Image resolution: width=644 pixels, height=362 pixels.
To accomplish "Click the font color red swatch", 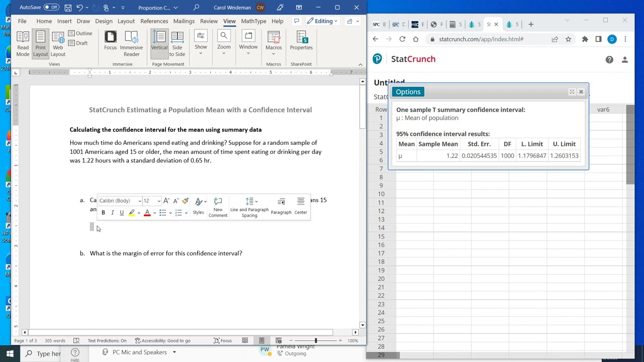I will pyautogui.click(x=147, y=213).
